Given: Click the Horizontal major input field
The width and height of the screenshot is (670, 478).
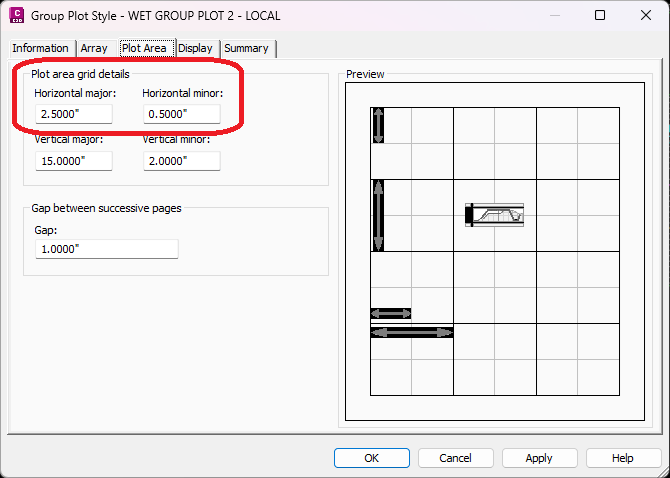Looking at the screenshot, I should click(x=74, y=114).
